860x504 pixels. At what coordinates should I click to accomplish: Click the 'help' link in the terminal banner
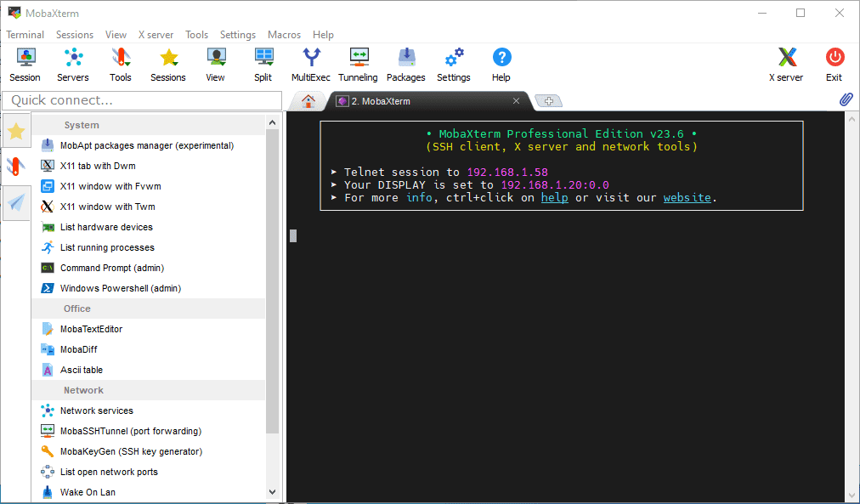tap(555, 197)
